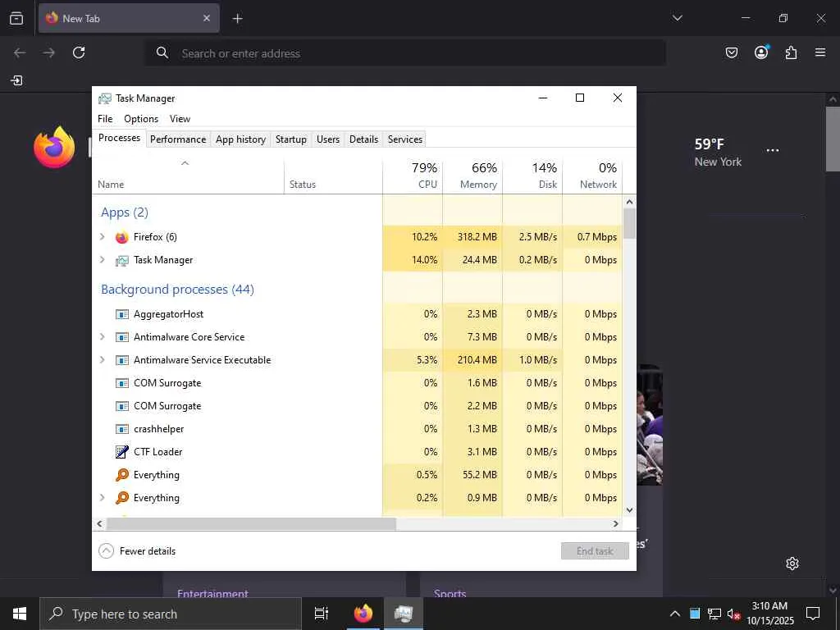The image size is (840, 630).
Task: Click the scroll down arrow in process list
Action: tap(629, 510)
